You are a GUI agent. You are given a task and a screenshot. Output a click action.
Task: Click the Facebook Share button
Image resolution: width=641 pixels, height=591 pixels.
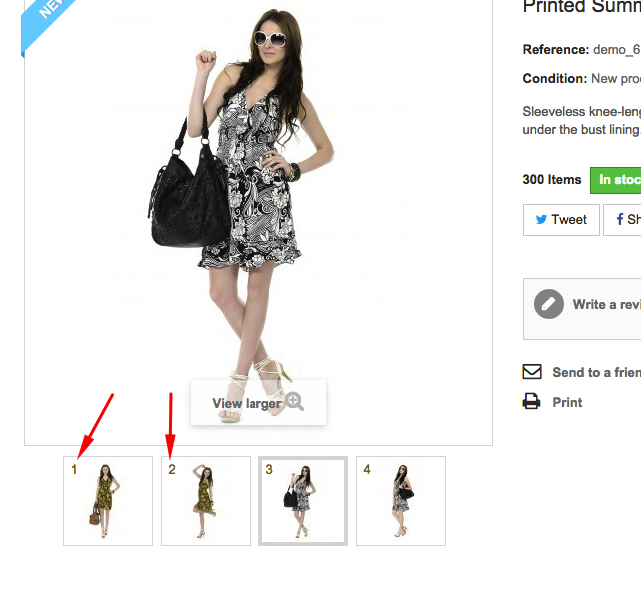(x=622, y=220)
